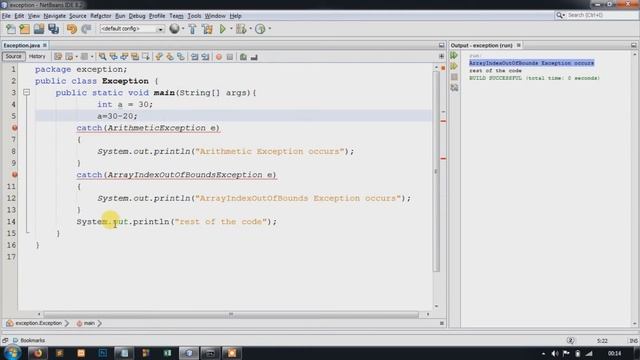Close the Exception.java tab

(x=45, y=45)
